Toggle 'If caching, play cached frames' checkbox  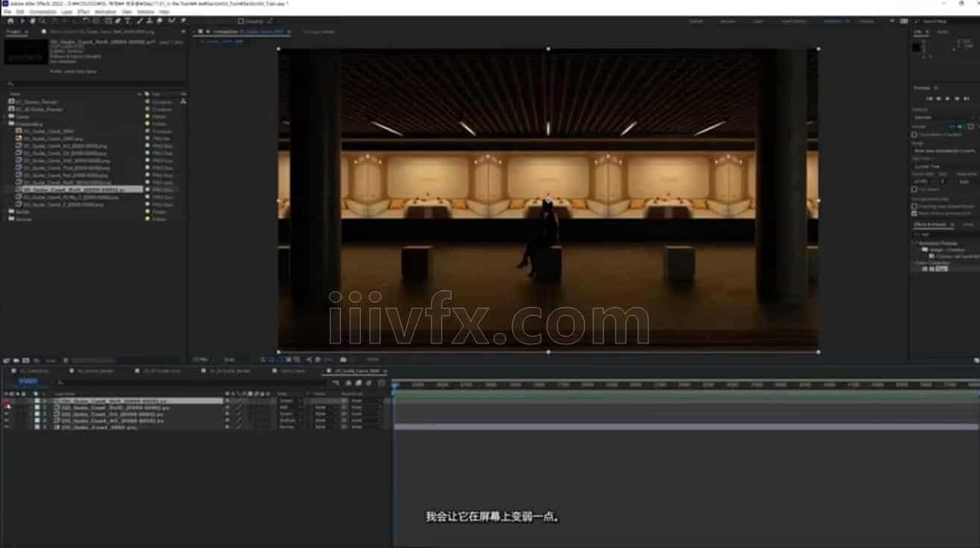[x=914, y=206]
